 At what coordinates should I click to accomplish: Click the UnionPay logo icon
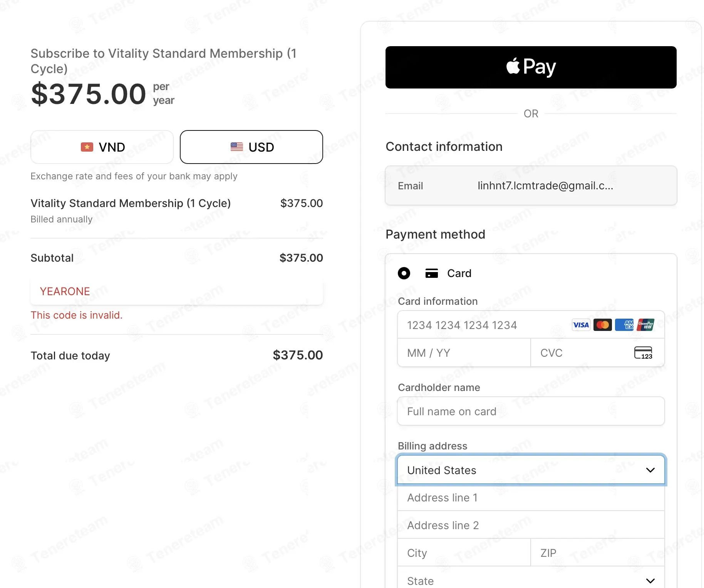[x=646, y=325]
